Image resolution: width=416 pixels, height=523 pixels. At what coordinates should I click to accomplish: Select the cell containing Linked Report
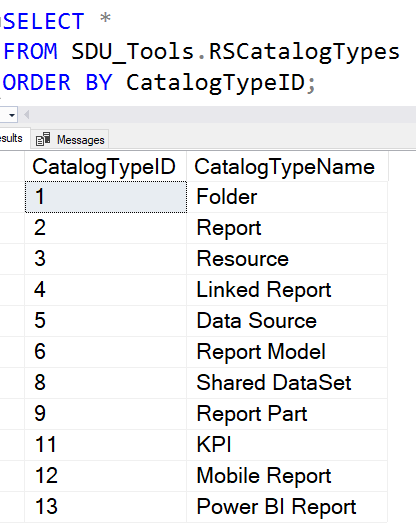click(x=287, y=290)
